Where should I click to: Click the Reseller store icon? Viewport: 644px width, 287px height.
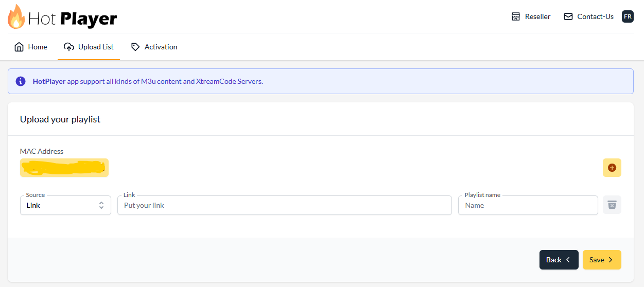(x=516, y=16)
